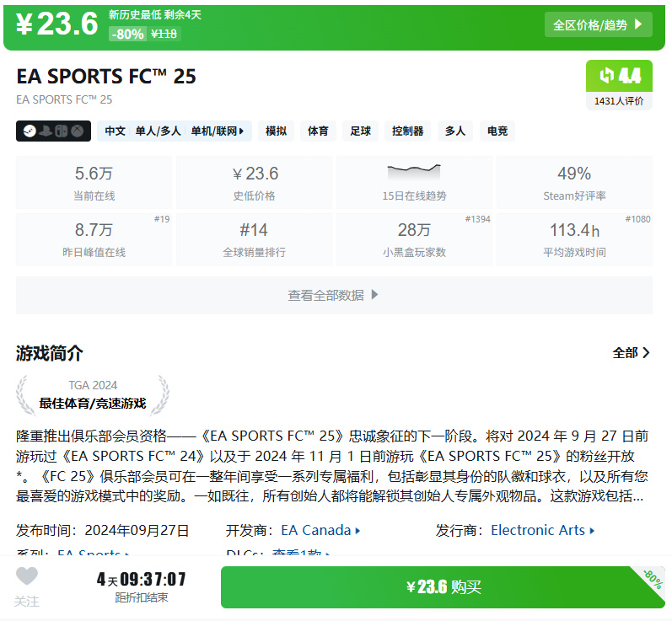This screenshot has width=672, height=621.
Task: Click the 8.7万 昨日峰值在线 stat cell
Action: point(94,239)
